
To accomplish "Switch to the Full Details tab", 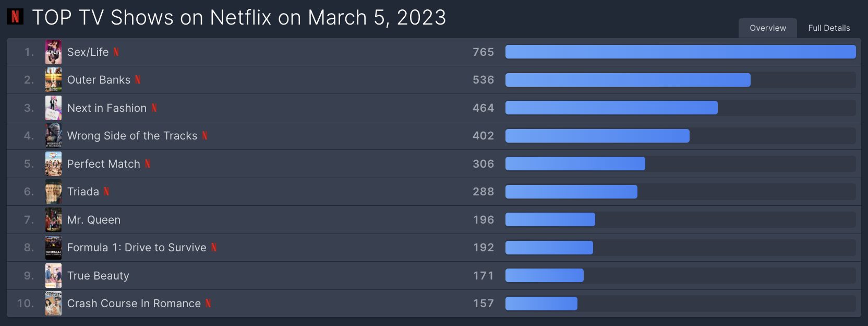I will point(829,28).
